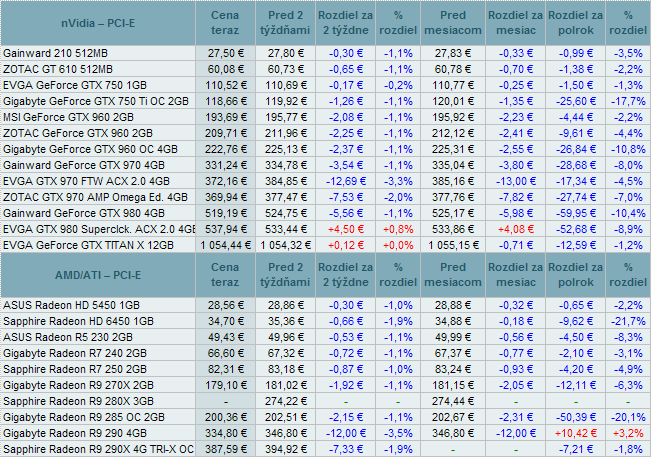This screenshot has height=457, width=651.
Task: Click the 387,59 € R9 290X price
Action: coord(225,449)
